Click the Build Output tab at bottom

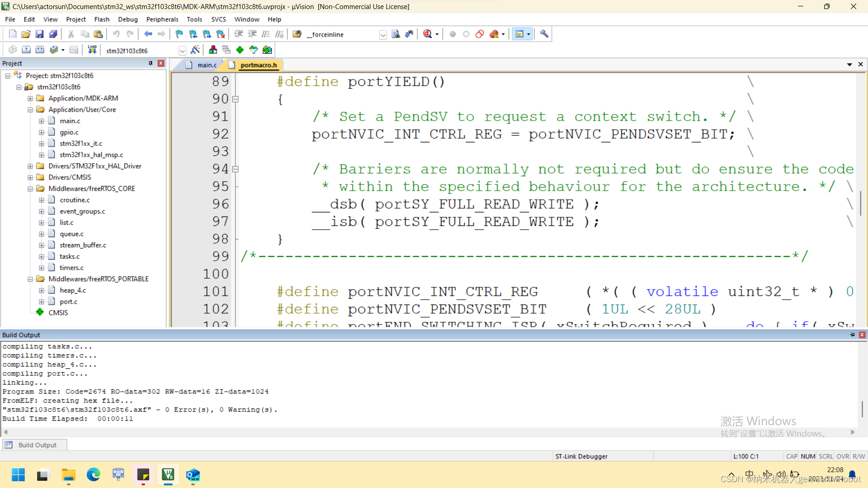click(34, 445)
